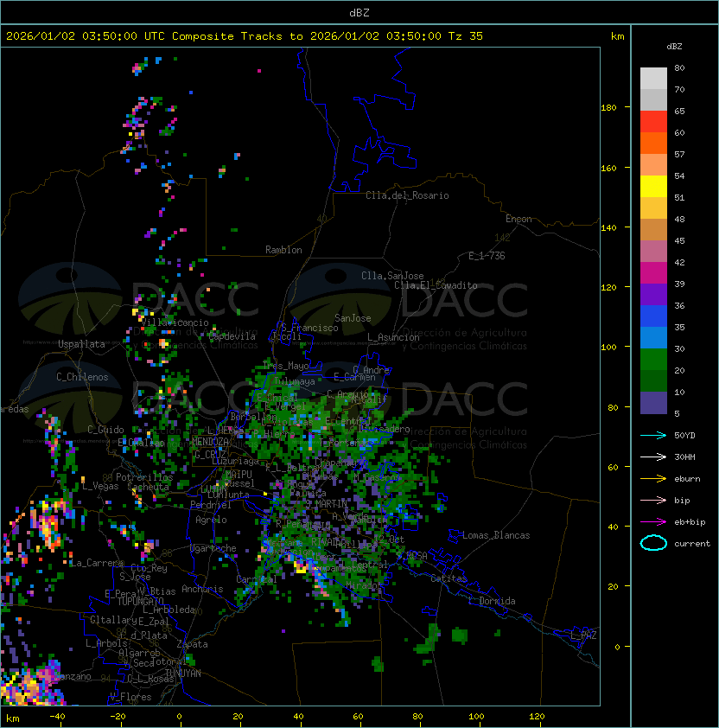
Task: Click the '30HM' legend label
Action: pos(684,457)
